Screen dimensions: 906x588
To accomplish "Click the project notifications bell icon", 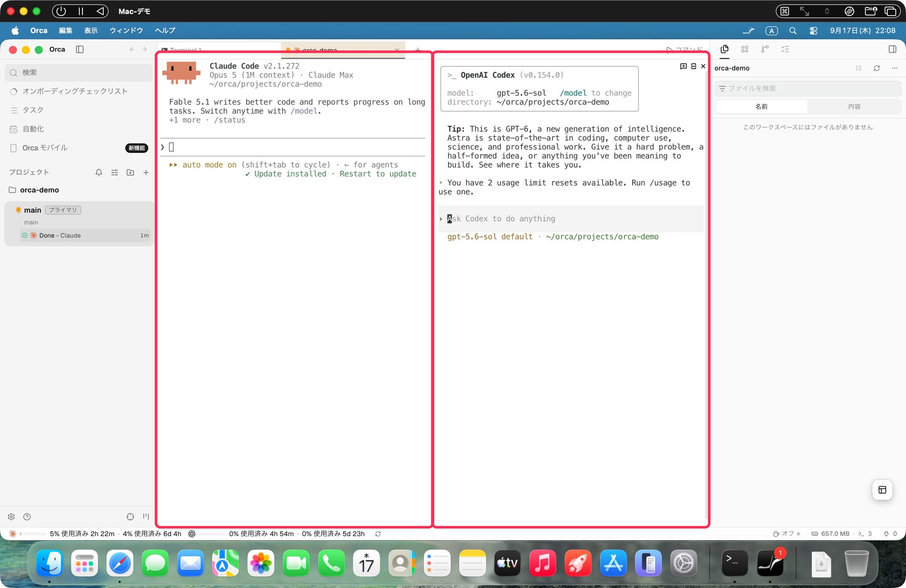I will pos(99,173).
